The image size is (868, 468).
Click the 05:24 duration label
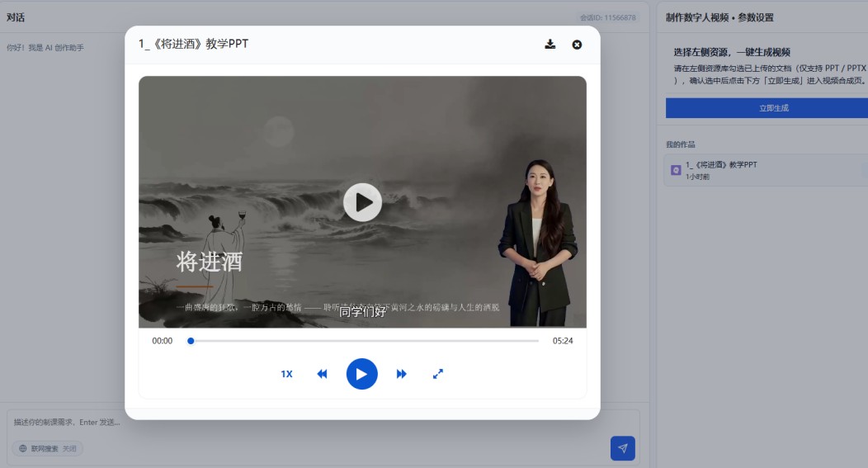[x=563, y=341]
